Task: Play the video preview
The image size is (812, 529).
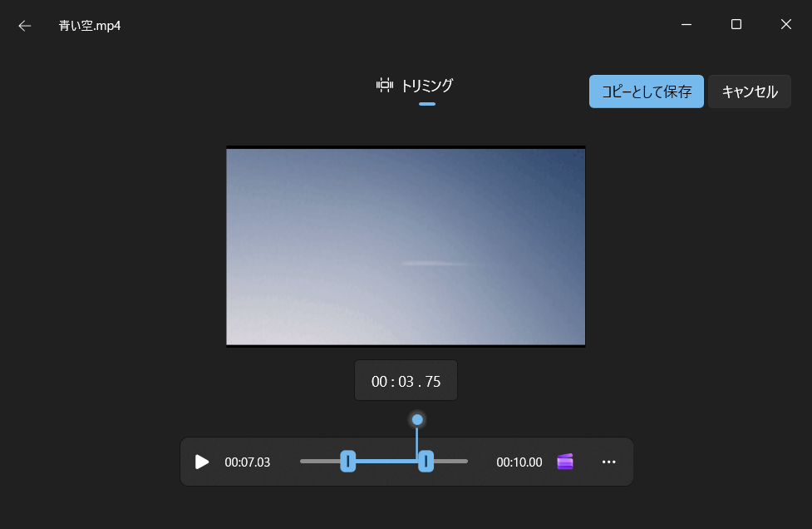Action: point(201,462)
